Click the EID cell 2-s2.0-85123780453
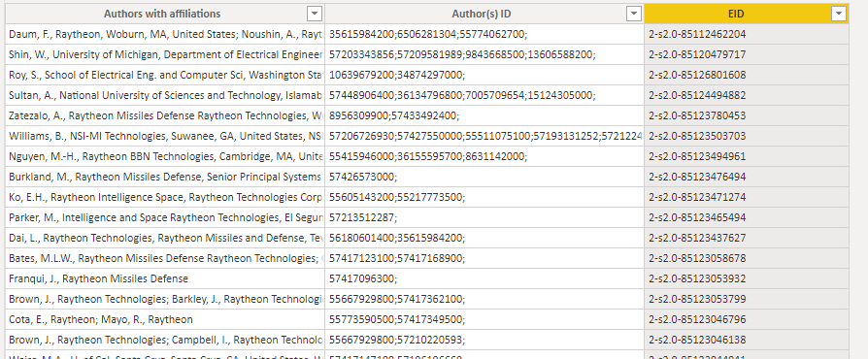Screen dimensions: 868x359 (x=747, y=116)
